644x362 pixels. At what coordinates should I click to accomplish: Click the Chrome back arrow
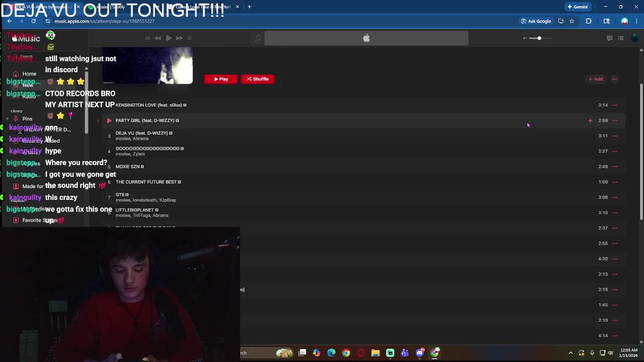coord(10,21)
